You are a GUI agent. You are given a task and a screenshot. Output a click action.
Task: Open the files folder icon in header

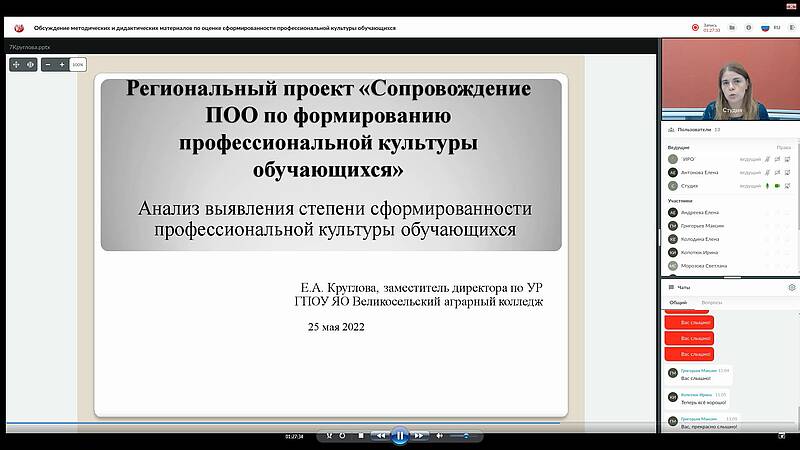click(732, 28)
